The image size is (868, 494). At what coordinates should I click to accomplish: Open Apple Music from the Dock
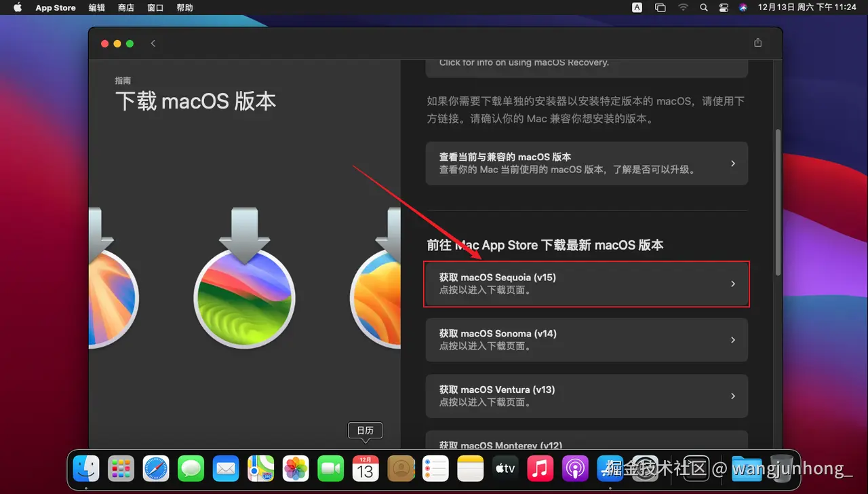[x=540, y=468]
